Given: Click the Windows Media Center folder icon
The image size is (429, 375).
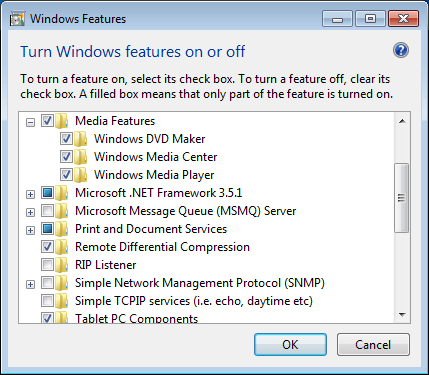Looking at the screenshot, I should click(x=81, y=157).
